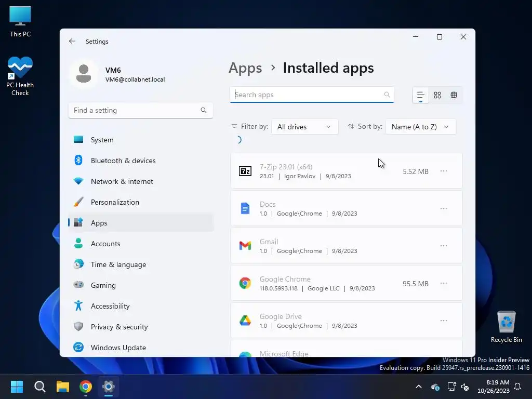Open Gaming settings

point(141,285)
